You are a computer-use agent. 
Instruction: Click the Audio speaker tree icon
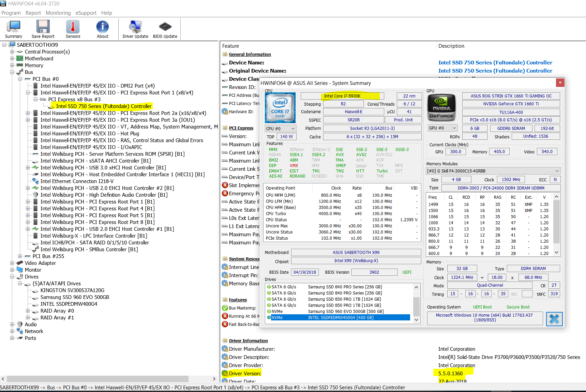20,324
